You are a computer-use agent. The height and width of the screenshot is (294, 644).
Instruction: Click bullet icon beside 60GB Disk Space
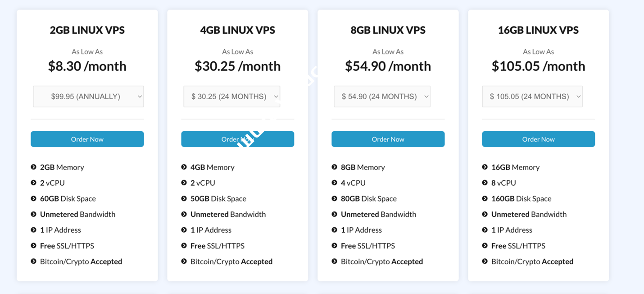pyautogui.click(x=34, y=198)
